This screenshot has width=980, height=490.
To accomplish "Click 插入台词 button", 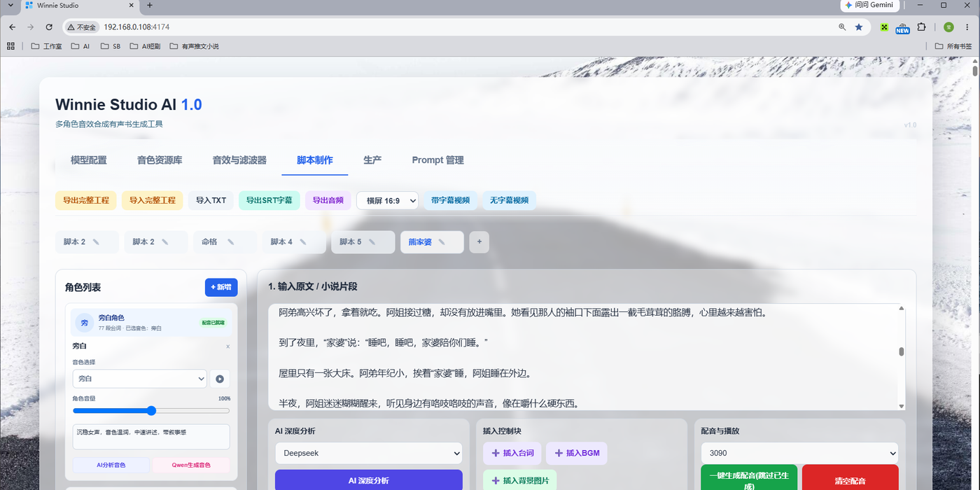I will coord(512,453).
